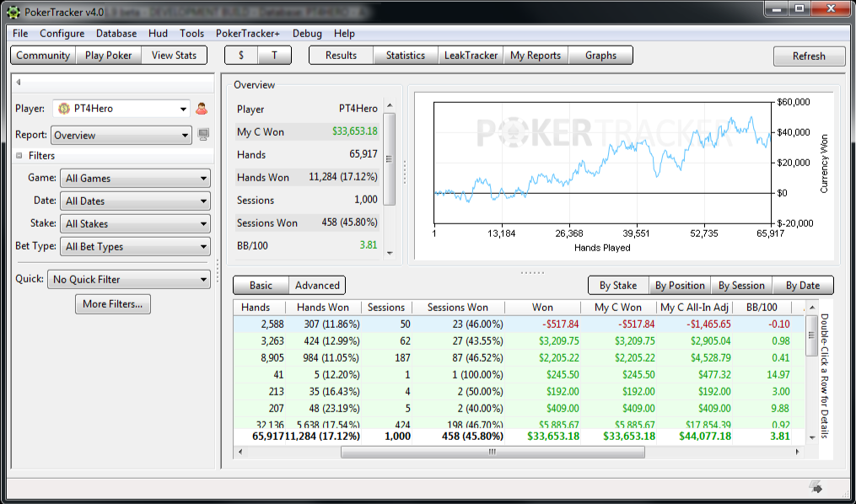Click the My C Won $33,653.18 overview value
The height and width of the screenshot is (504, 856).
(355, 131)
